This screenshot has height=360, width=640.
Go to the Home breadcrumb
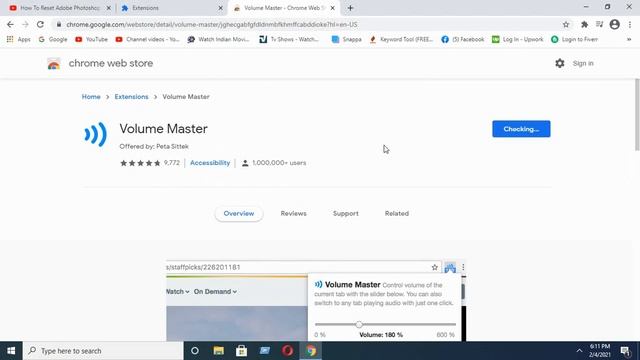pos(91,97)
